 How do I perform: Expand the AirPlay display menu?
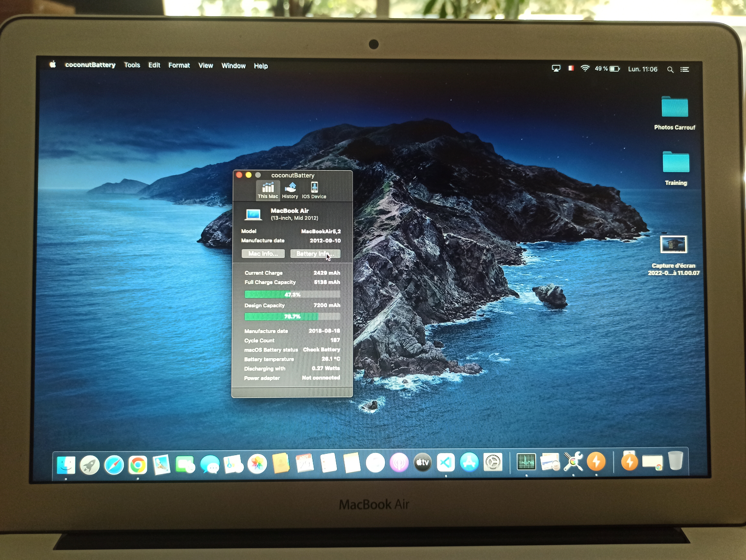(556, 68)
